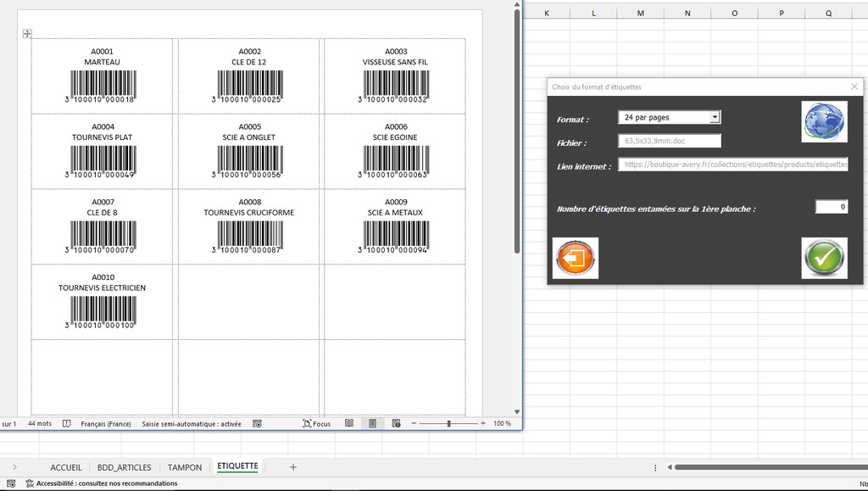
Task: Switch to the ACCUEIL sheet tab
Action: coord(66,468)
